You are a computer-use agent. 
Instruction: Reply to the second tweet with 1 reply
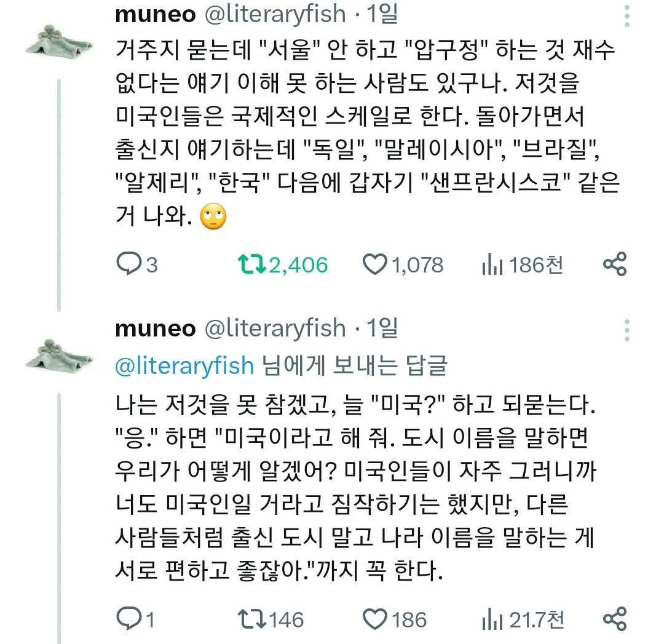tap(129, 619)
